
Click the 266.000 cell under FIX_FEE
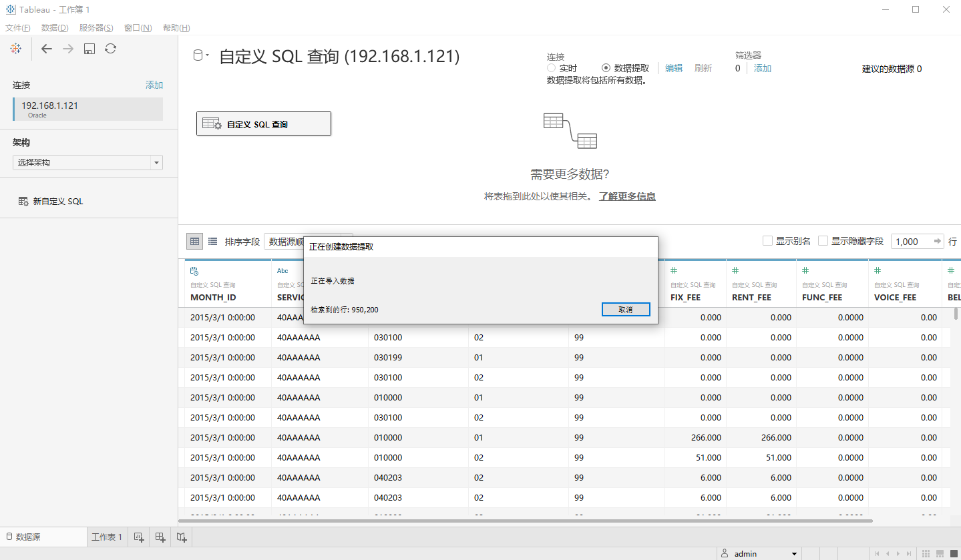tap(695, 438)
